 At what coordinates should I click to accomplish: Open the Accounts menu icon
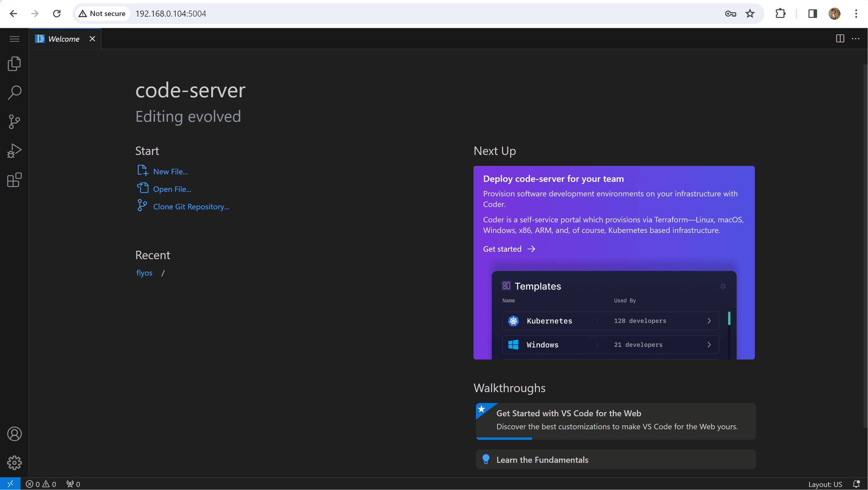click(14, 434)
